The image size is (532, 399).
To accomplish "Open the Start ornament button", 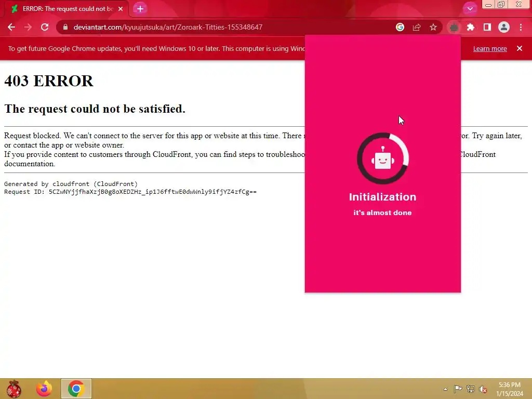I will [x=14, y=389].
